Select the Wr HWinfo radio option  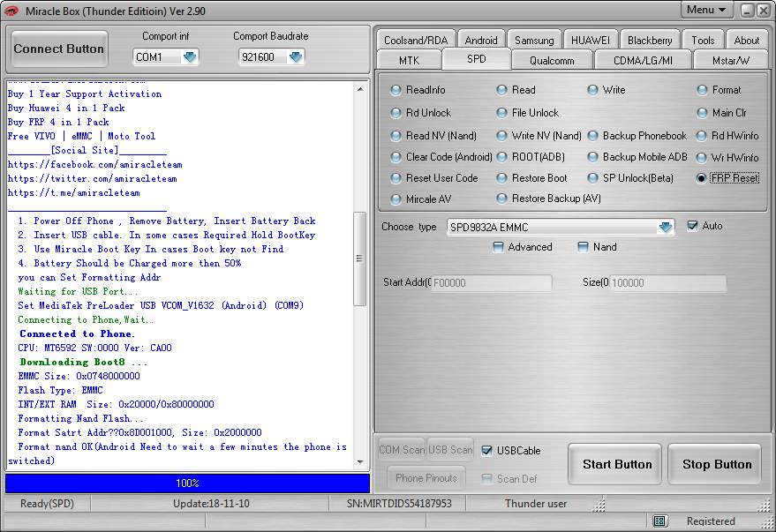pyautogui.click(x=727, y=158)
